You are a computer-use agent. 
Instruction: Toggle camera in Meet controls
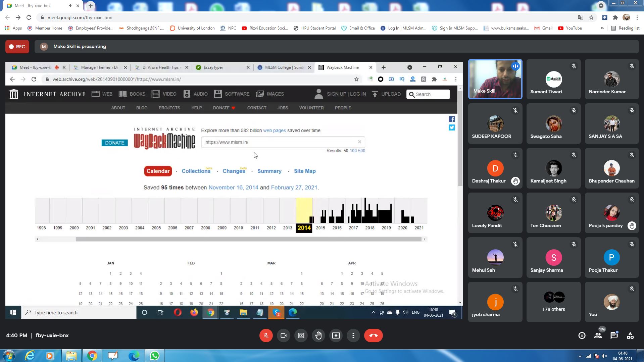(284, 335)
